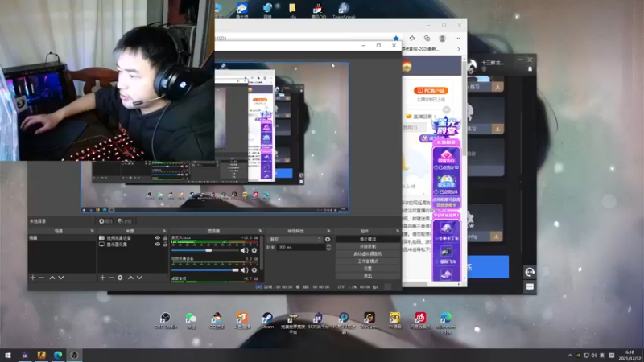
Task: Open the scene transition type dropdown
Action: coord(295,239)
